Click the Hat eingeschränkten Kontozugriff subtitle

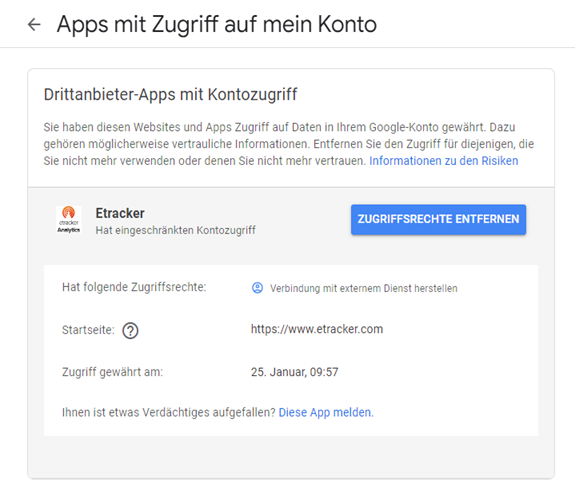(175, 230)
